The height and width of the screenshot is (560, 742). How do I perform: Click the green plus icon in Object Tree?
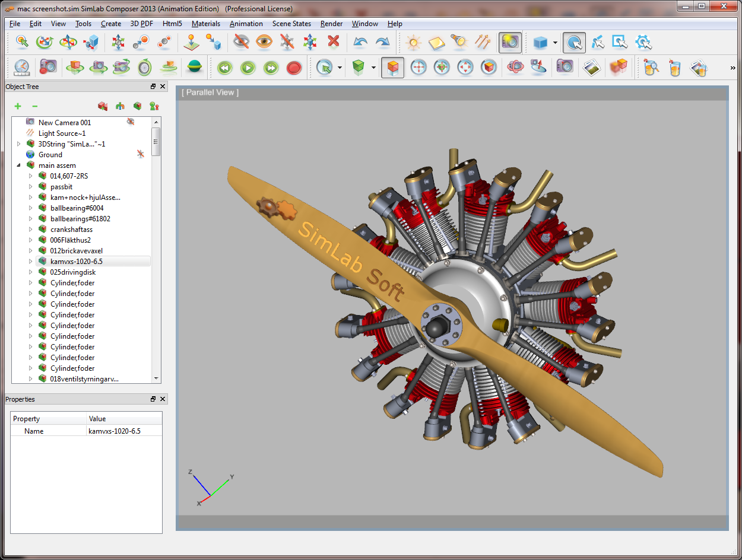coord(18,106)
